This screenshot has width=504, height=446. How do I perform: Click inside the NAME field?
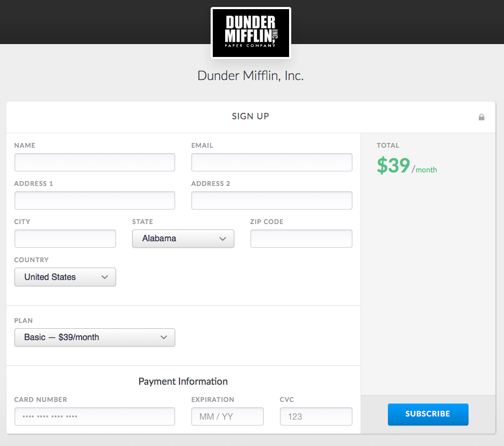click(x=95, y=162)
